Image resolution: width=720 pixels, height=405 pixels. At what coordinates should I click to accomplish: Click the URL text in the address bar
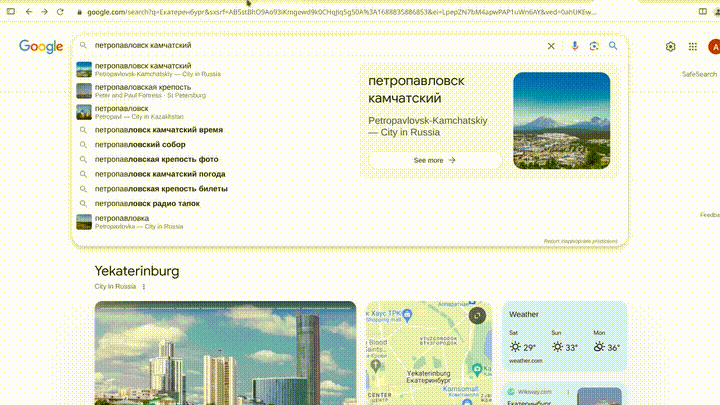click(x=342, y=12)
